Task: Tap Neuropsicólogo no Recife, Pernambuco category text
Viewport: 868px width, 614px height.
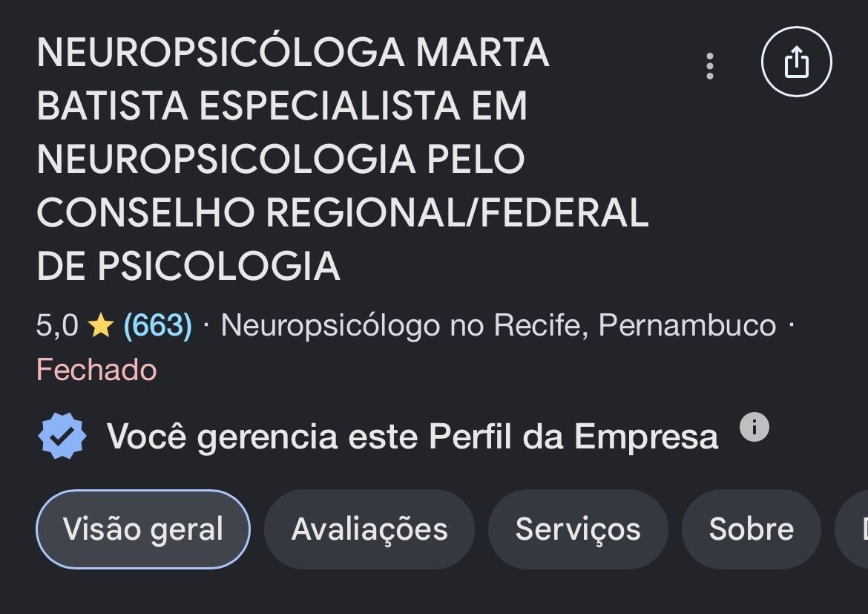Action: tap(499, 325)
